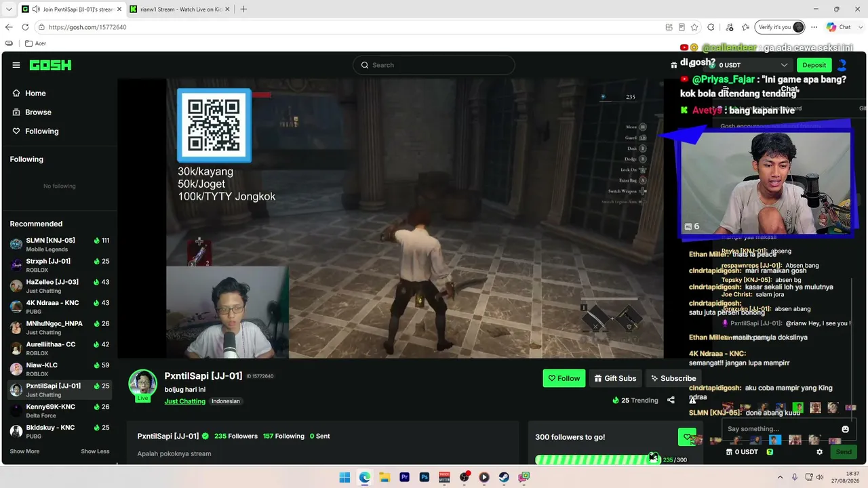868x488 pixels.
Task: Open the user profile avatar icon
Action: pyautogui.click(x=842, y=65)
